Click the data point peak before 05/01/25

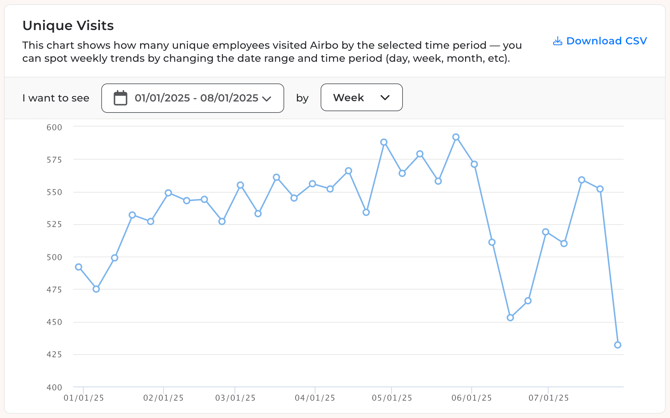point(384,142)
